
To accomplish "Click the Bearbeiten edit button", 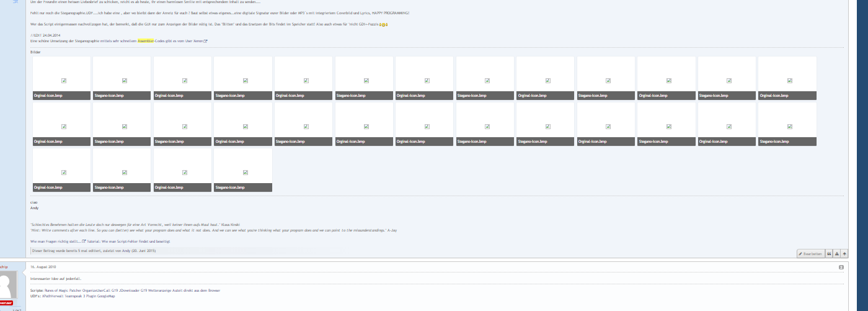I will coord(811,253).
